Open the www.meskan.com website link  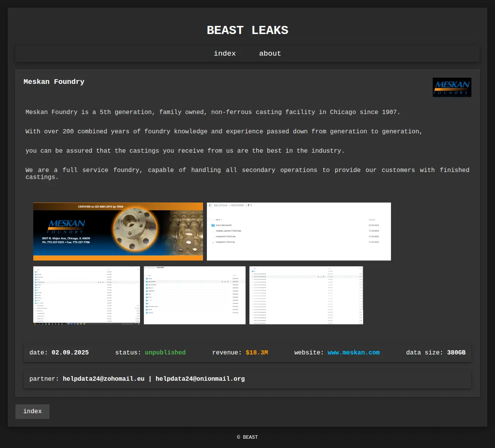tap(353, 353)
